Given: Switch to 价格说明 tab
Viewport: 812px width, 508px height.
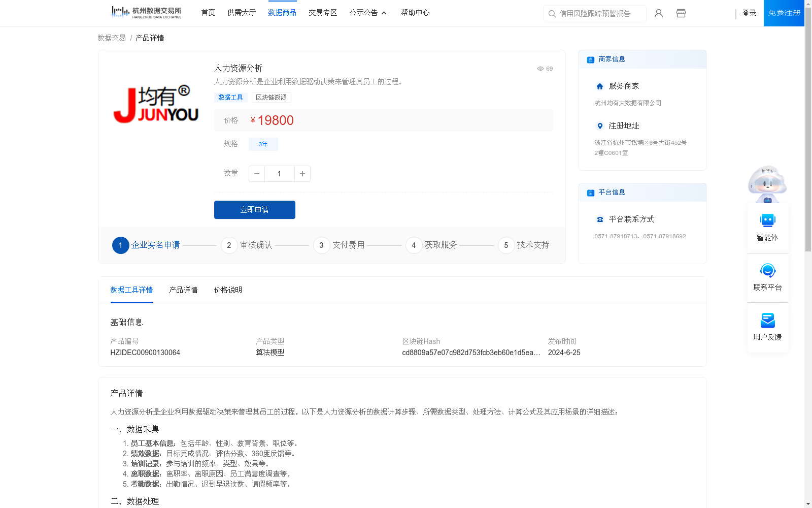Looking at the screenshot, I should coord(228,290).
